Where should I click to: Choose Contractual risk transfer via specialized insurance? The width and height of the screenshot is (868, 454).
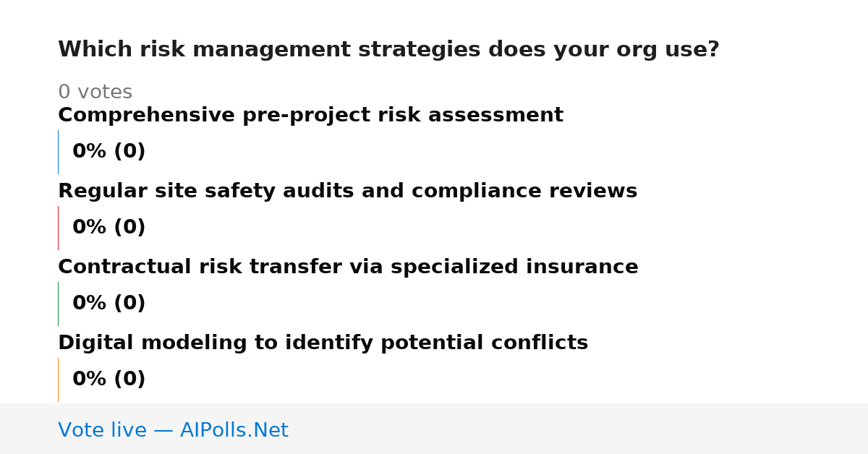pyautogui.click(x=348, y=267)
